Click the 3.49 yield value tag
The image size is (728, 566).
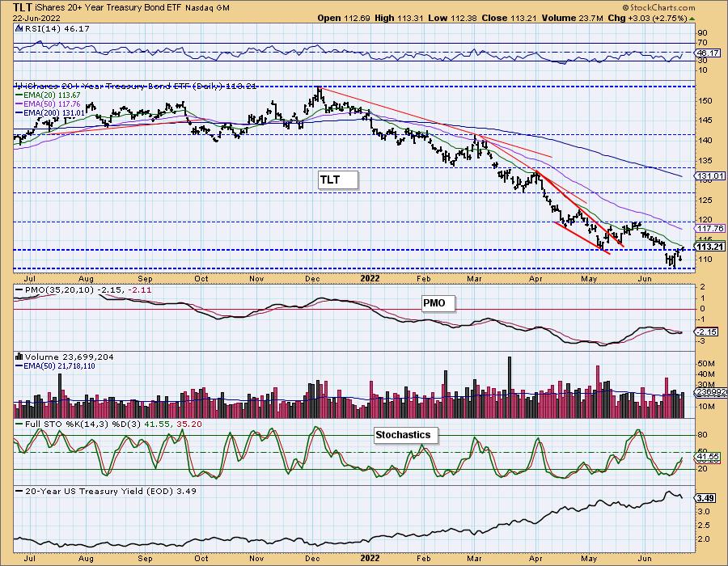click(x=705, y=498)
